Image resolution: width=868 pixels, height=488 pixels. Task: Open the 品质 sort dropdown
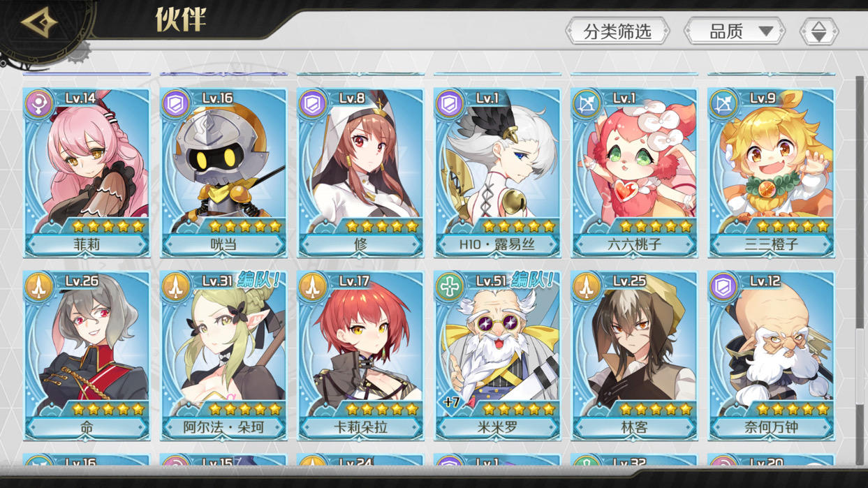(x=735, y=31)
